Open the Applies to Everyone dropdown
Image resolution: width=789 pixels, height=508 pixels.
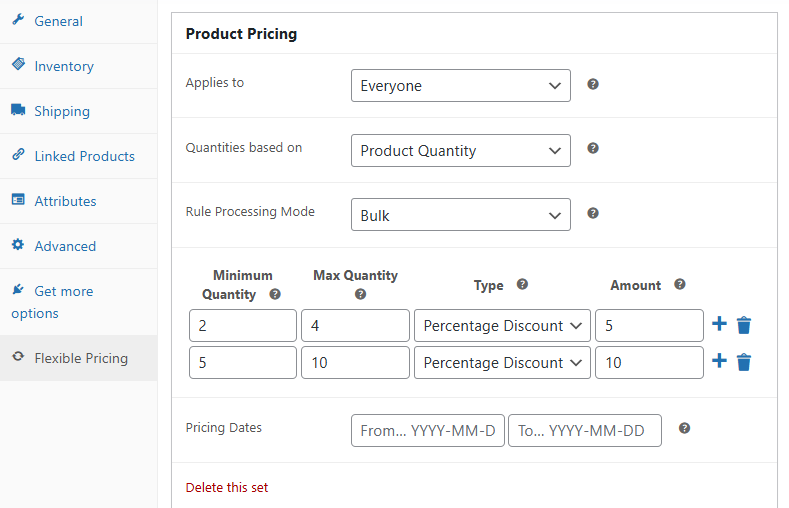point(461,86)
